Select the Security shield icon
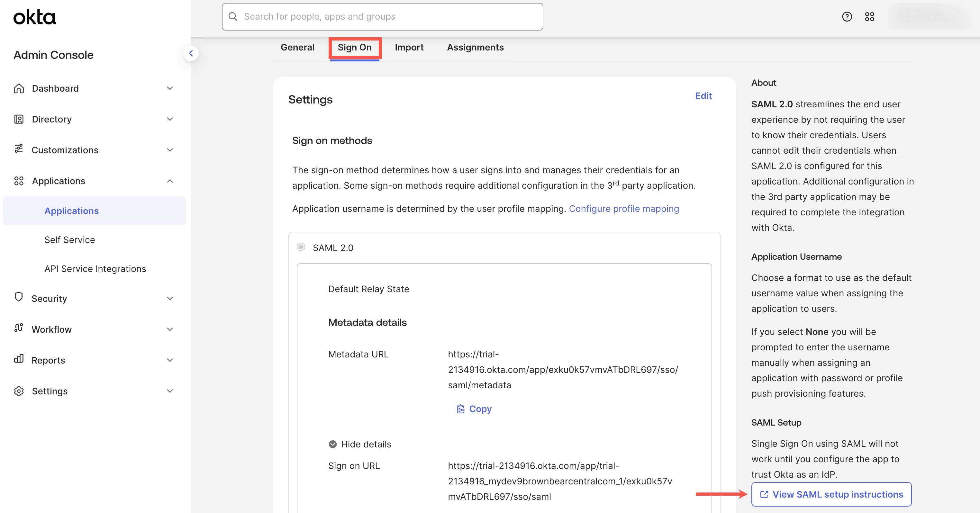980x513 pixels. pos(19,298)
